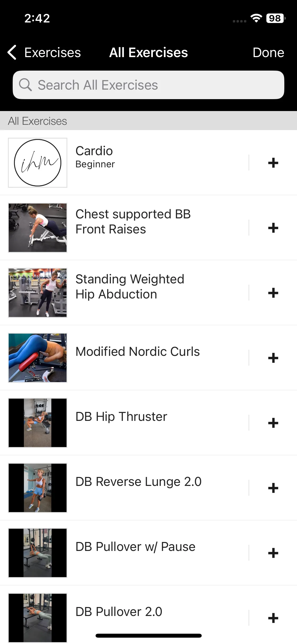View Standing Weighted Hip Abduction thumbnail

click(x=37, y=293)
